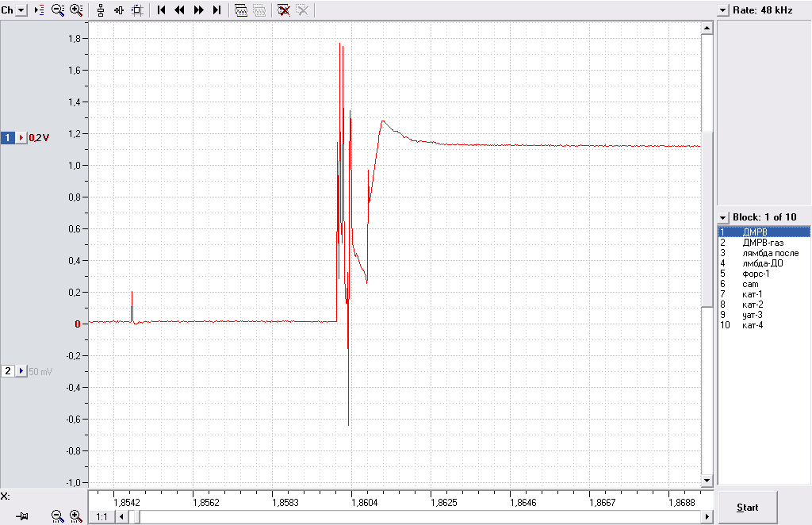Click the pin icon near X:
812x525 pixels.
[21, 516]
